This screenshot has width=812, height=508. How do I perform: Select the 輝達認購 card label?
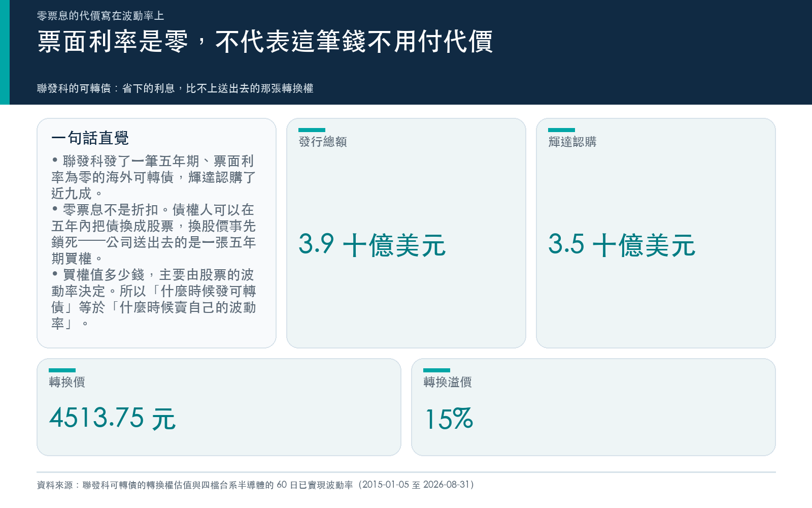click(x=572, y=142)
